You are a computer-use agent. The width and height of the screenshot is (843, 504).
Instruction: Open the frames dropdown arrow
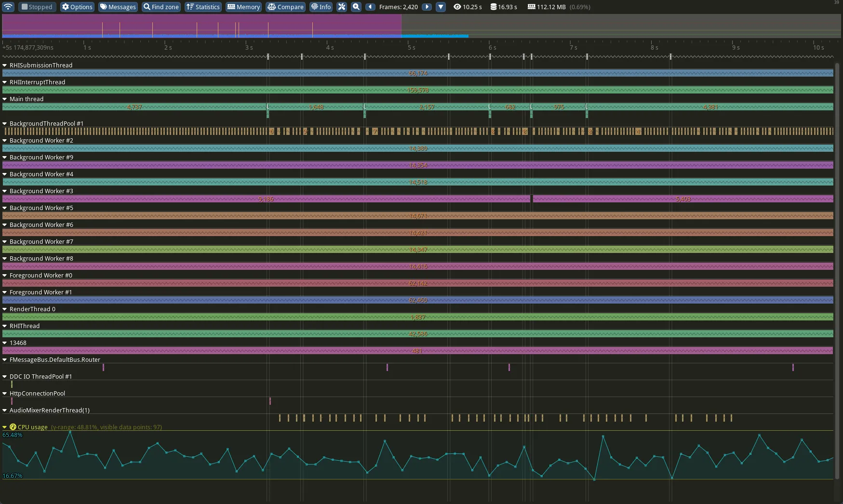click(440, 7)
